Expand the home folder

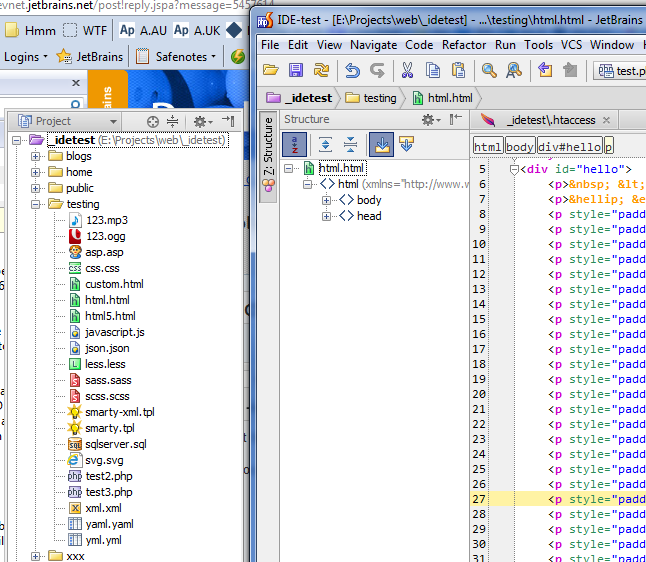click(35, 172)
